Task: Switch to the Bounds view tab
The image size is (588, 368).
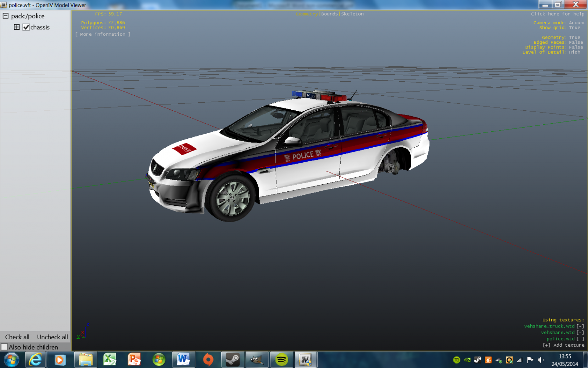Action: (329, 14)
